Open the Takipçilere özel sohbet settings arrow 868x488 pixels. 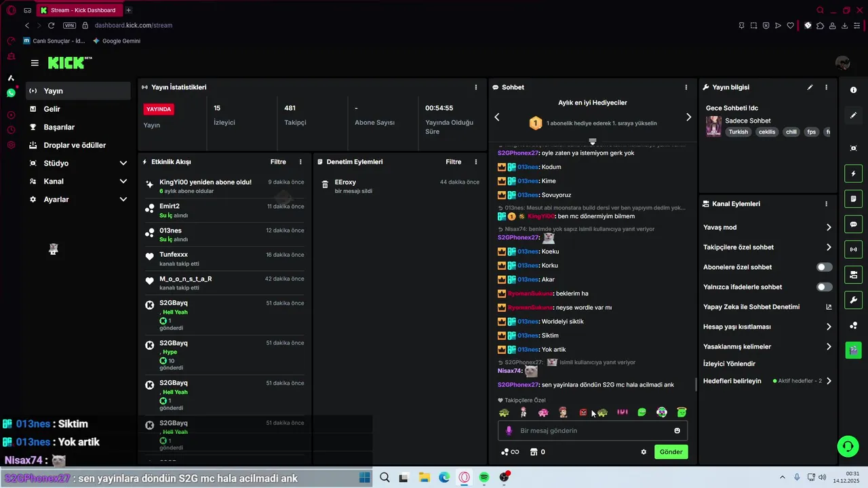click(x=829, y=247)
